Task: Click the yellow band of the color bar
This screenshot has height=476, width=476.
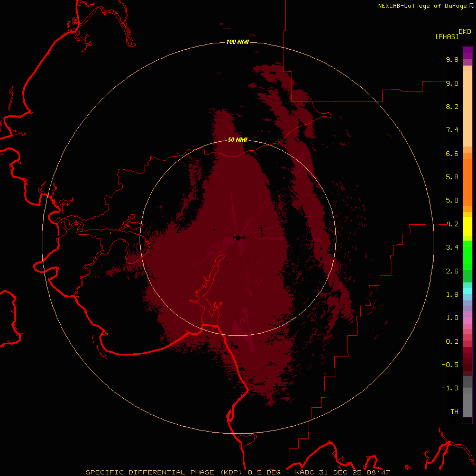Action: pos(467,226)
